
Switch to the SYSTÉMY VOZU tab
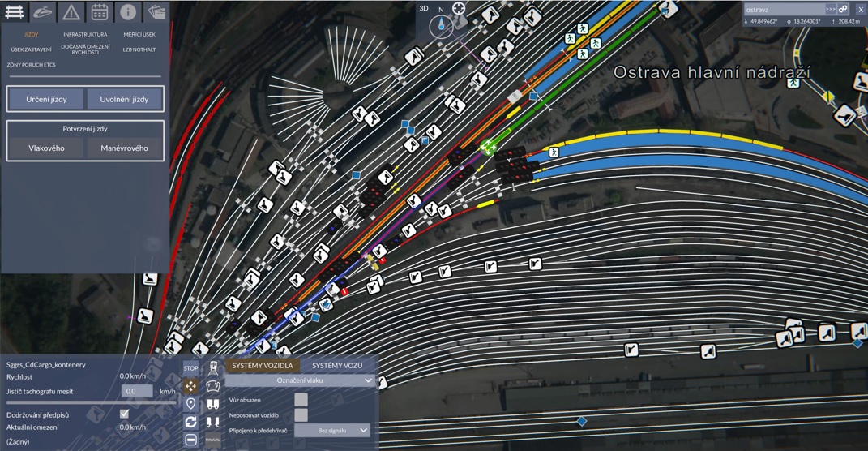tap(337, 366)
